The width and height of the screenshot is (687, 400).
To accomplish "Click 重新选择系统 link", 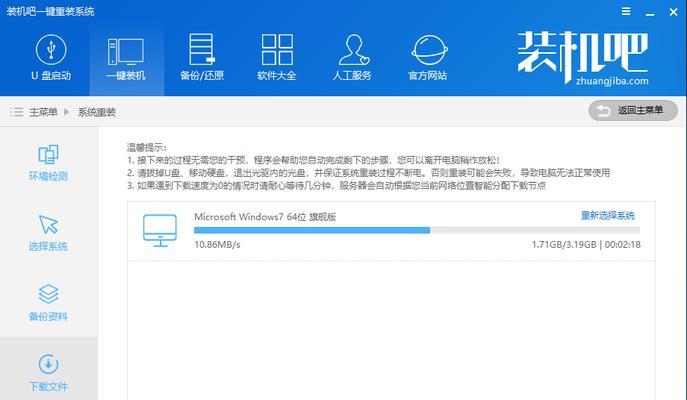I will pos(608,215).
